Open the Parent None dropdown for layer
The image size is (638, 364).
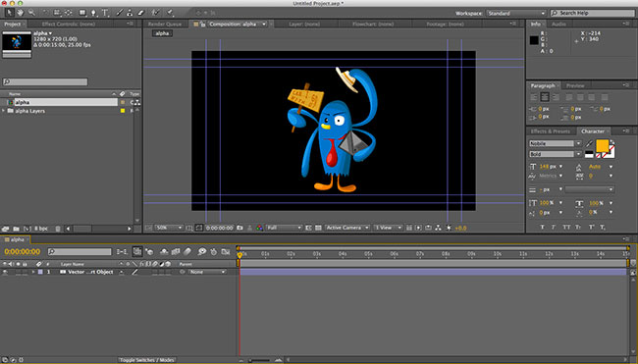point(207,272)
